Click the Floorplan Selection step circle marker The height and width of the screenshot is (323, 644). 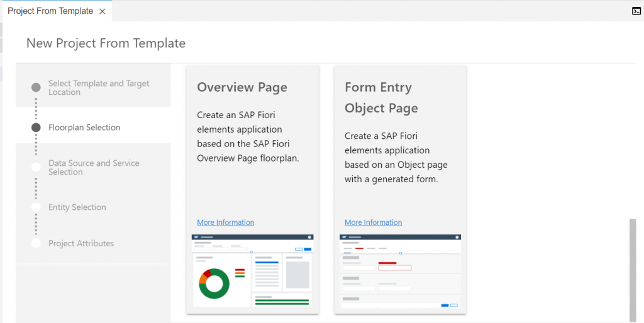point(36,128)
